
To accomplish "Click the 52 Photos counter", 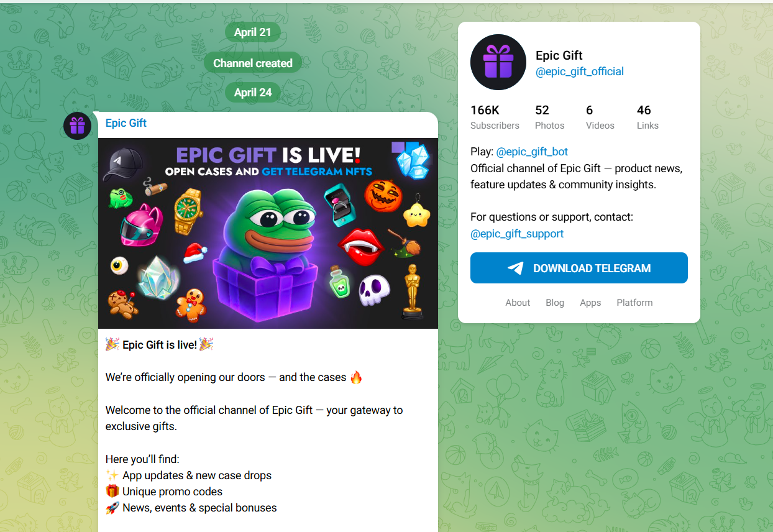I will (x=549, y=117).
